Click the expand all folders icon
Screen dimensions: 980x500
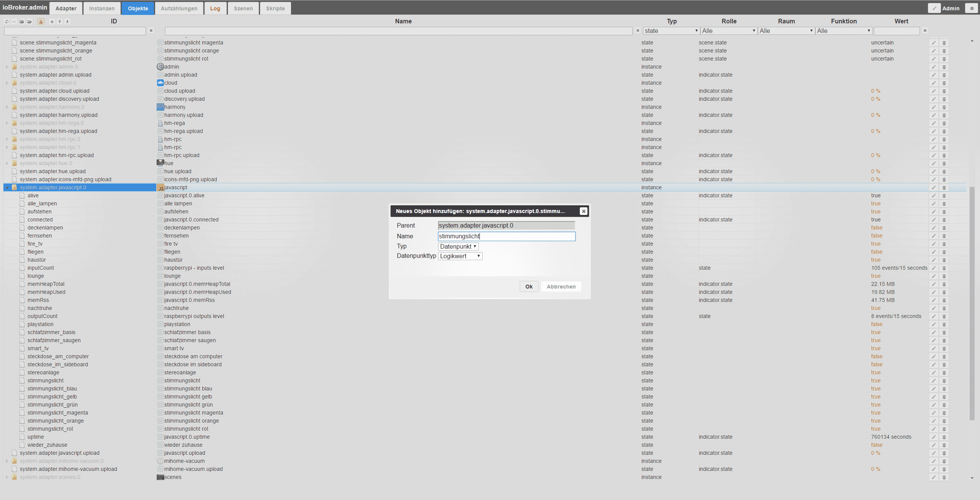click(29, 21)
